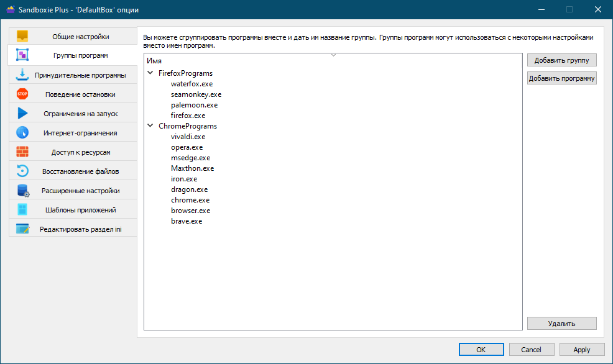
Task: Switch to Принудительные программы tab
Action: click(x=73, y=75)
